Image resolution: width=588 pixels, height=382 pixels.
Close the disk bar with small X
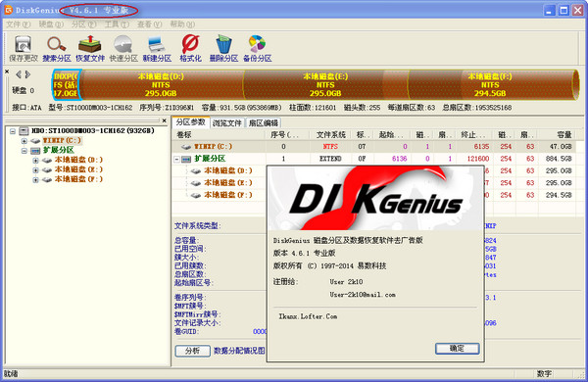[x=7, y=71]
